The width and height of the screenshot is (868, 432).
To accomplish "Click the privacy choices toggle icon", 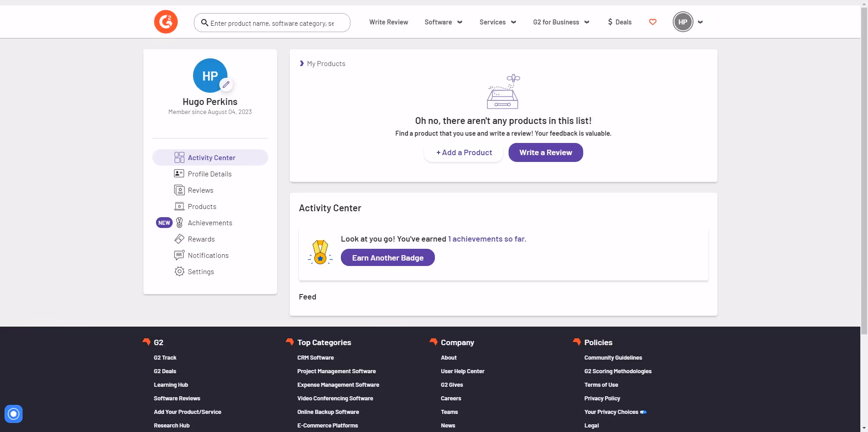I will point(643,412).
